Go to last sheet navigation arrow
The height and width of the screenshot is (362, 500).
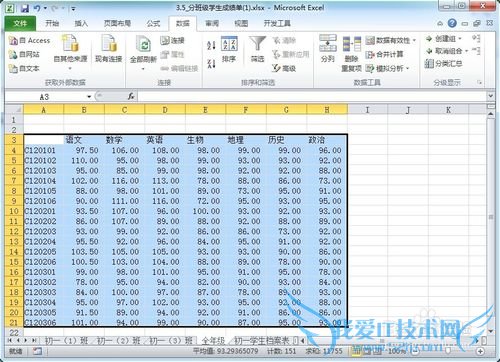34,341
